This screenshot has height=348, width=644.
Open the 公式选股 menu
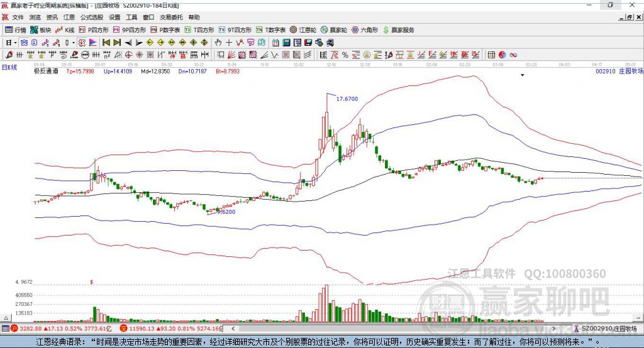click(x=92, y=17)
